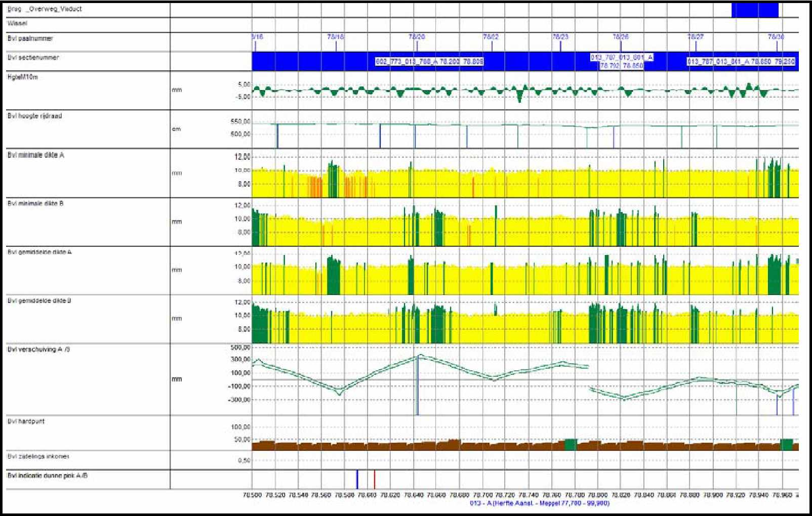The width and height of the screenshot is (812, 516).
Task: Click x-axis label 78.500
Action: point(253,495)
